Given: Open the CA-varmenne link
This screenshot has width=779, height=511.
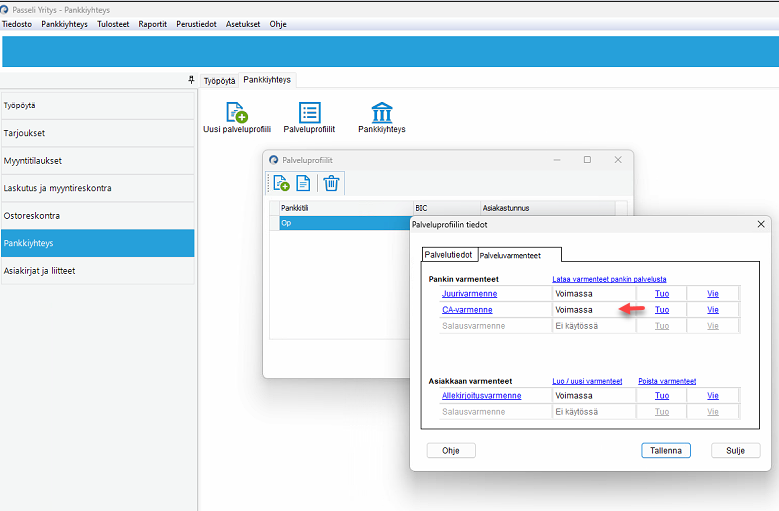Looking at the screenshot, I should [467, 309].
